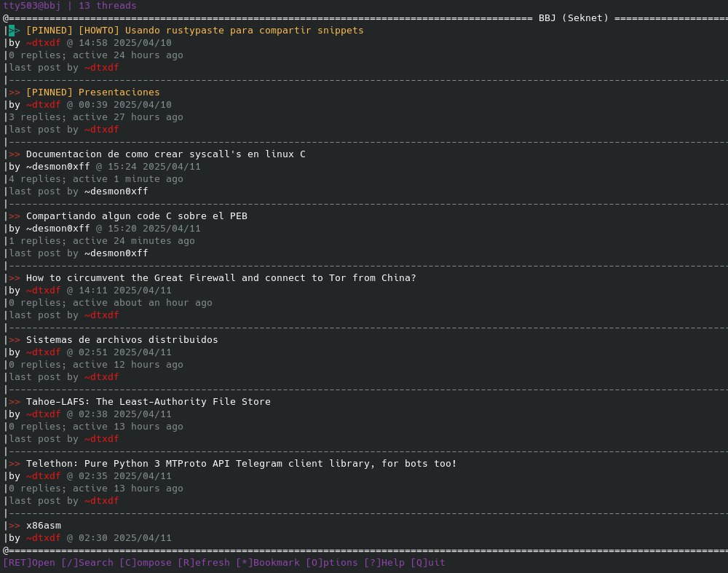
Task: Click 'last post by ~dtxdf' under Presentaciones
Action: tap(64, 129)
